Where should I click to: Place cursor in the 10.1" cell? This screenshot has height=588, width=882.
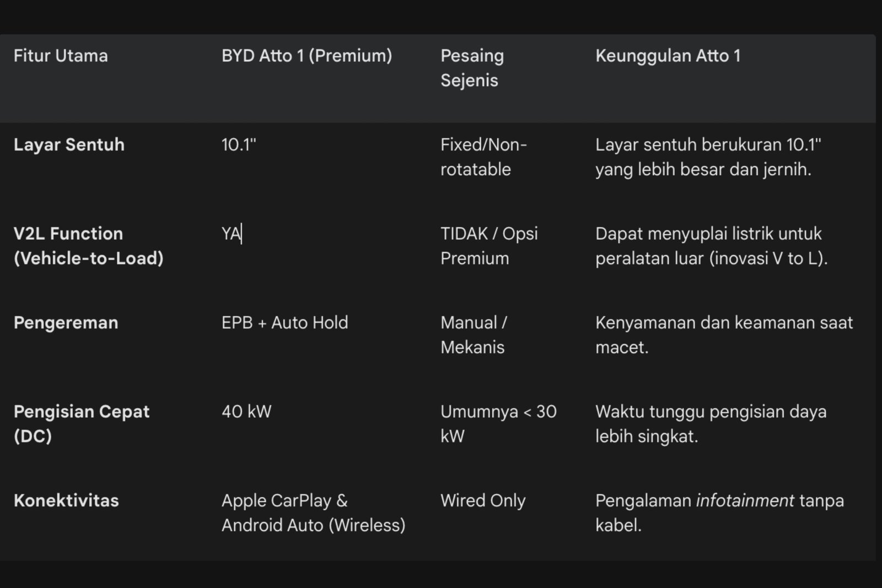239,144
